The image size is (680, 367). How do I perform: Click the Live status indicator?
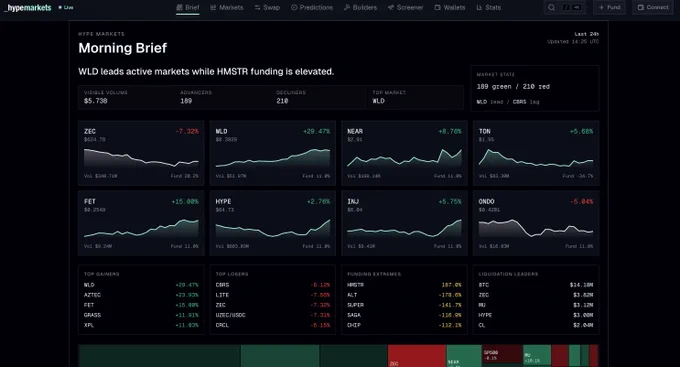[x=66, y=7]
